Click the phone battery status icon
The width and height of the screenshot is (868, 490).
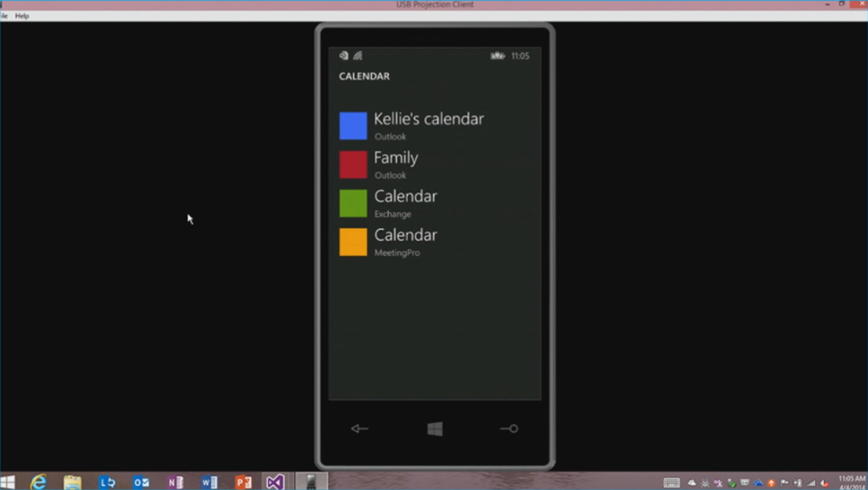click(498, 55)
